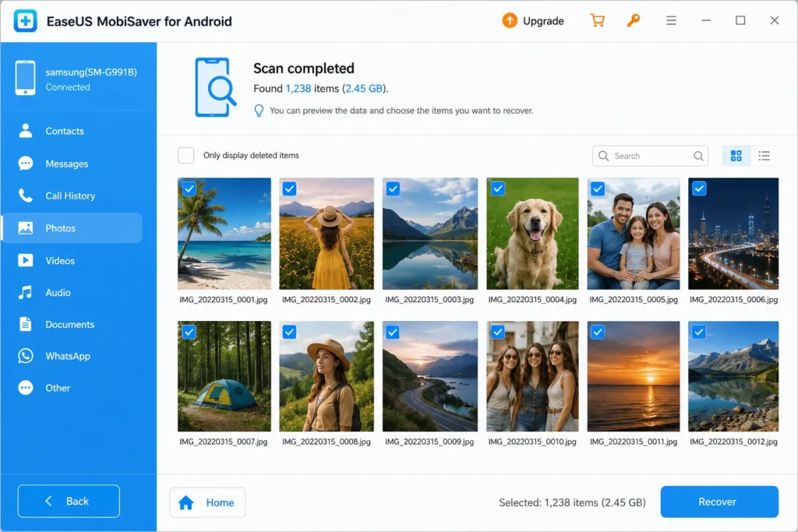798x532 pixels.
Task: Open the hamburger menu icon
Action: tap(671, 20)
